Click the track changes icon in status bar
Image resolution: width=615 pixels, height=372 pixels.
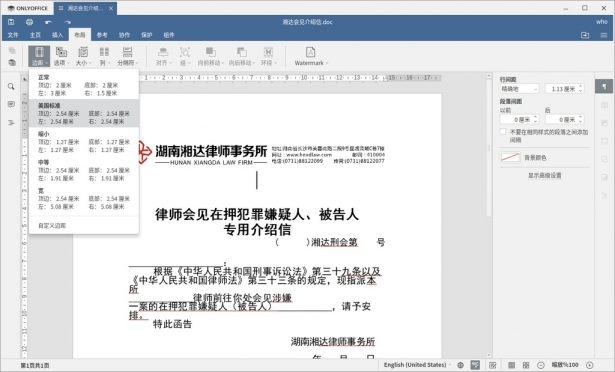tap(493, 365)
